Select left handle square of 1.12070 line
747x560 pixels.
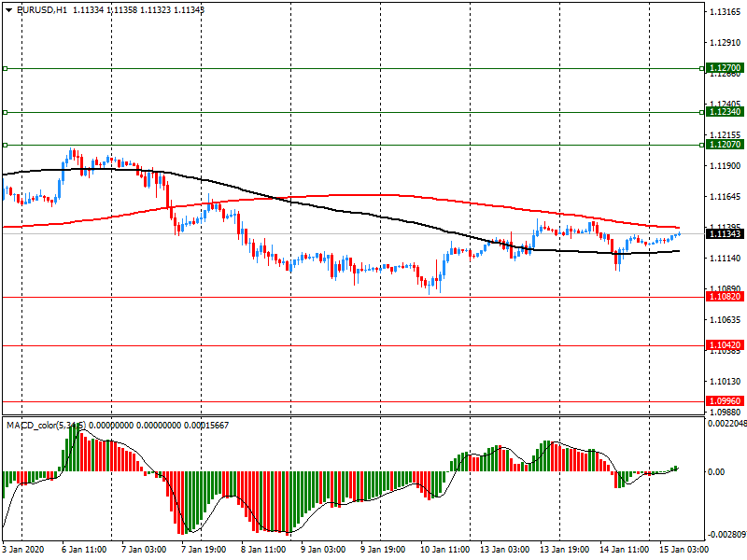click(x=4, y=145)
